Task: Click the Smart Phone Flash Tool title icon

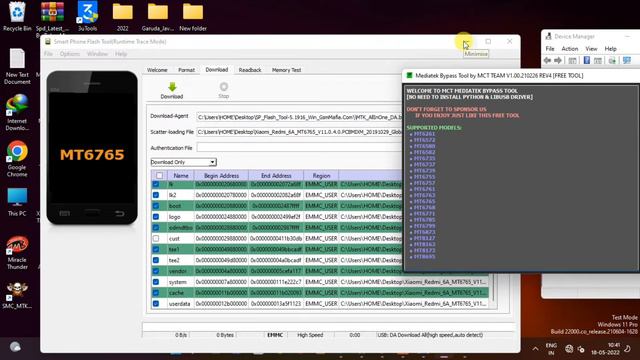Action: click(x=48, y=42)
